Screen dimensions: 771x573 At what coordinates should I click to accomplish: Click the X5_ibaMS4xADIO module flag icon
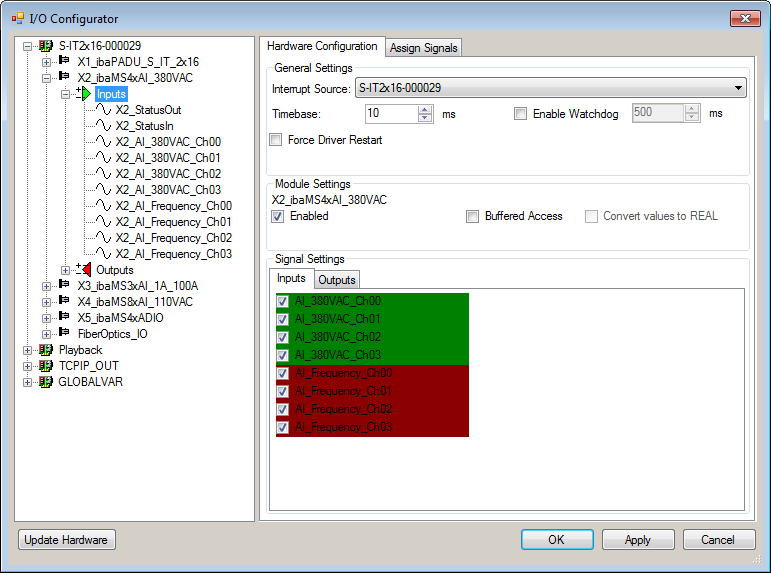point(64,316)
